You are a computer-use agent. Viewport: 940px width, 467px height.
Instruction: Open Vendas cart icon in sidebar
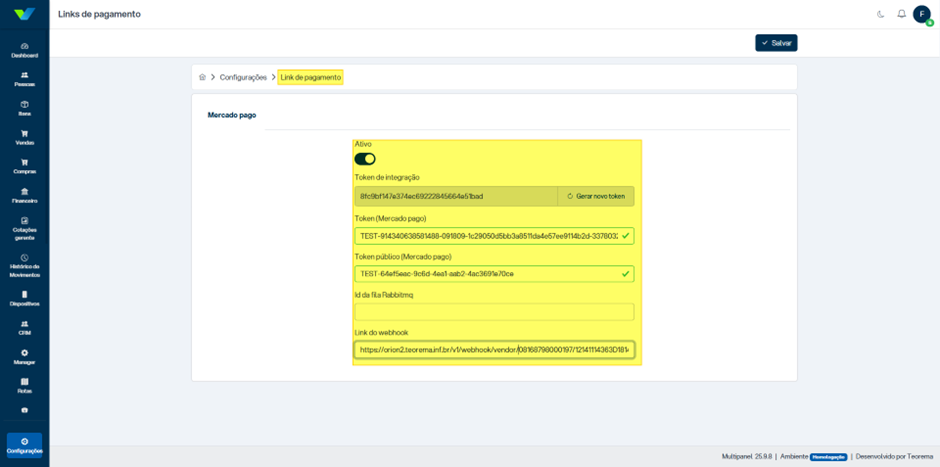point(25,134)
